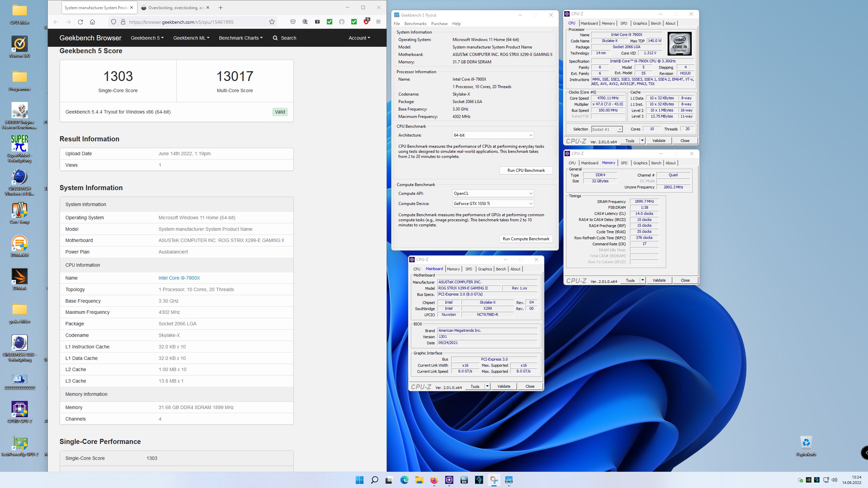Open the Purchase menu in Geekbench 5 Tryout
The image size is (868, 488).
pyautogui.click(x=439, y=24)
